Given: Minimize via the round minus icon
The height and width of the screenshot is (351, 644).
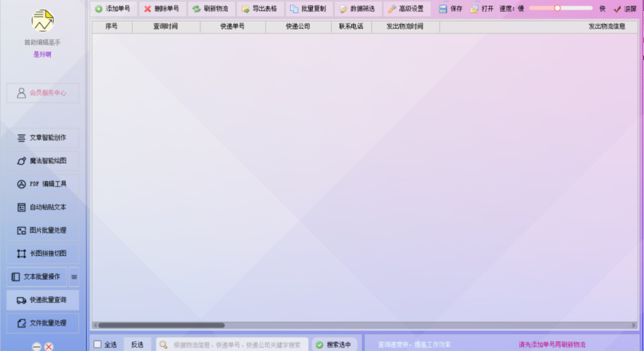Looking at the screenshot, I should tap(36, 347).
